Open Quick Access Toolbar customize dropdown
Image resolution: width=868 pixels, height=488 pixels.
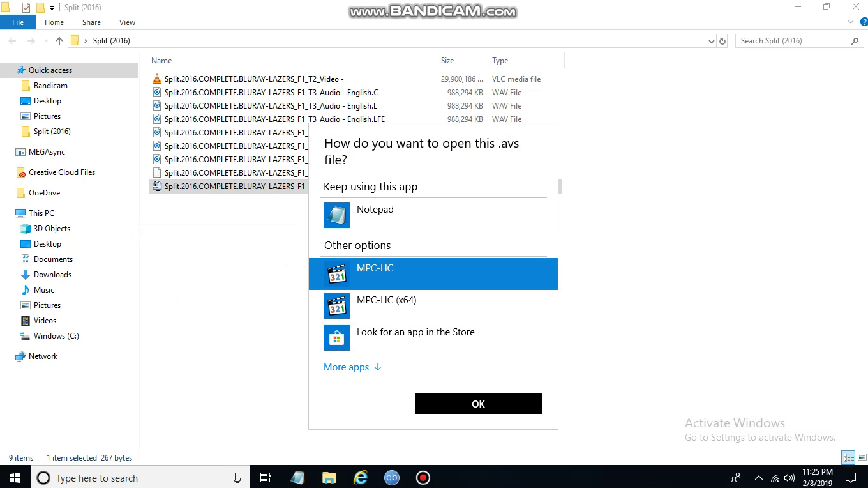(x=52, y=8)
